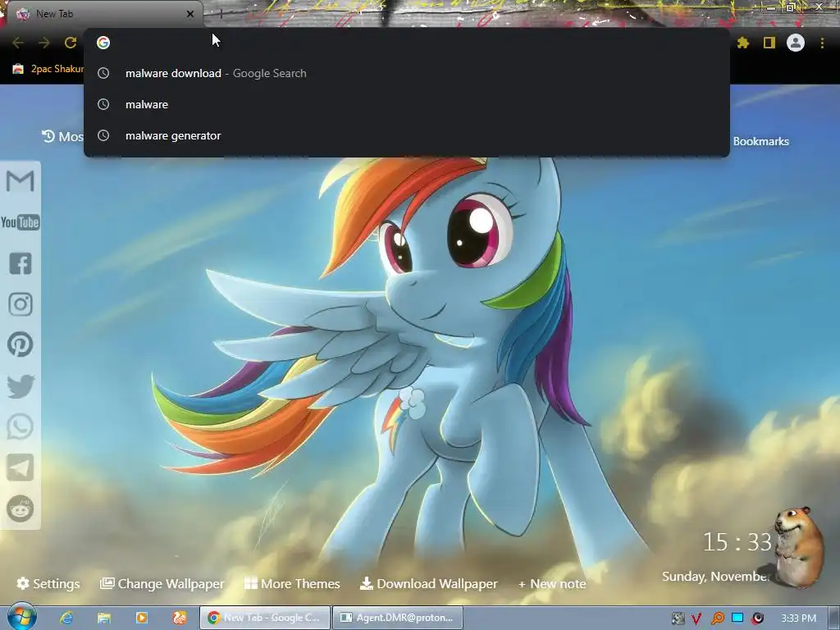This screenshot has width=840, height=630.
Task: Open the Facebook shortcut in the sidebar
Action: pos(21,263)
